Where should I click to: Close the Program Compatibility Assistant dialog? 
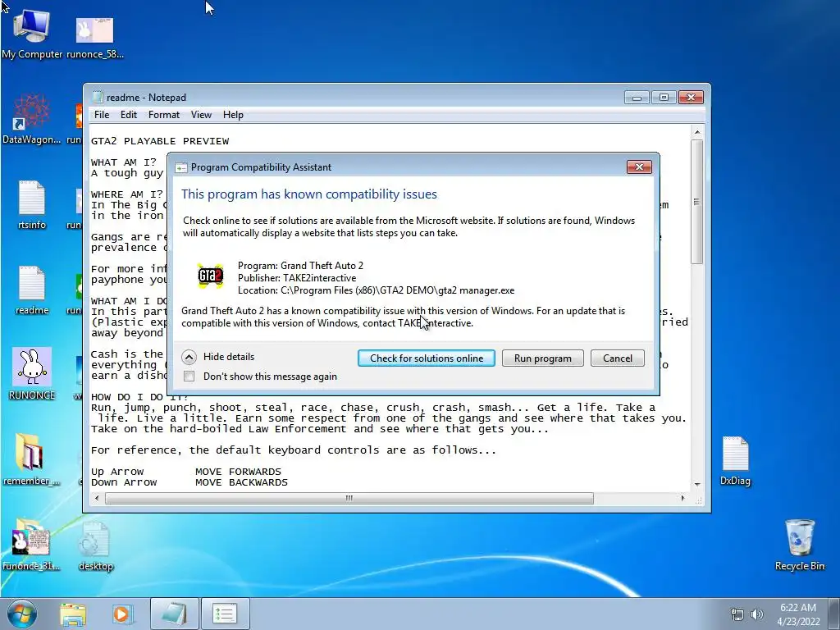point(639,167)
